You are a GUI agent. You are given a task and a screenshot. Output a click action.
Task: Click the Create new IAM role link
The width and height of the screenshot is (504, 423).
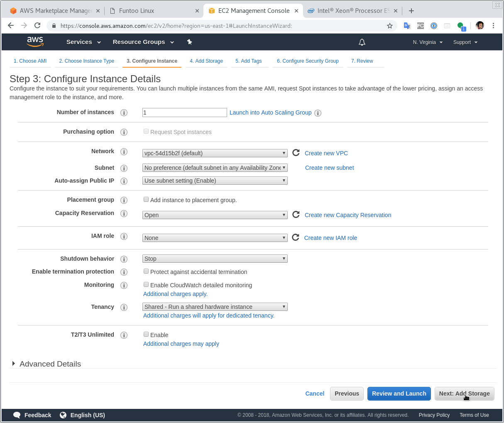click(x=330, y=238)
